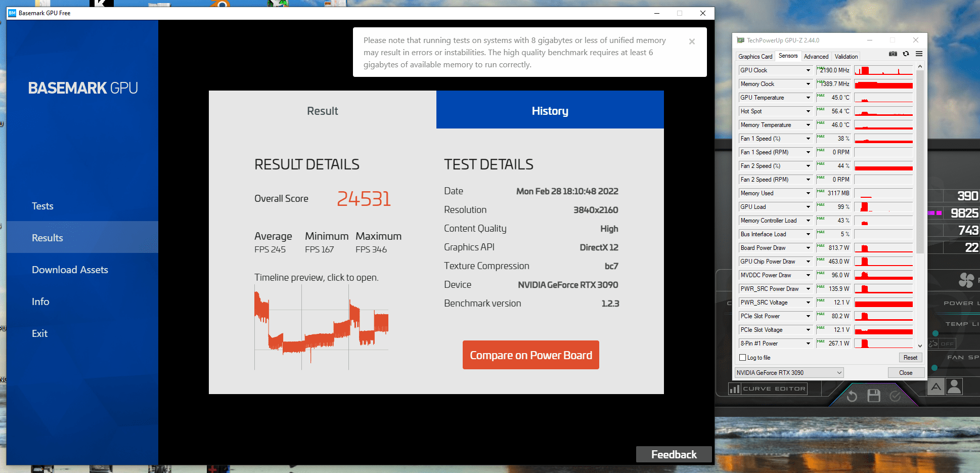Open the GPU-Z hamburger menu

[x=919, y=54]
